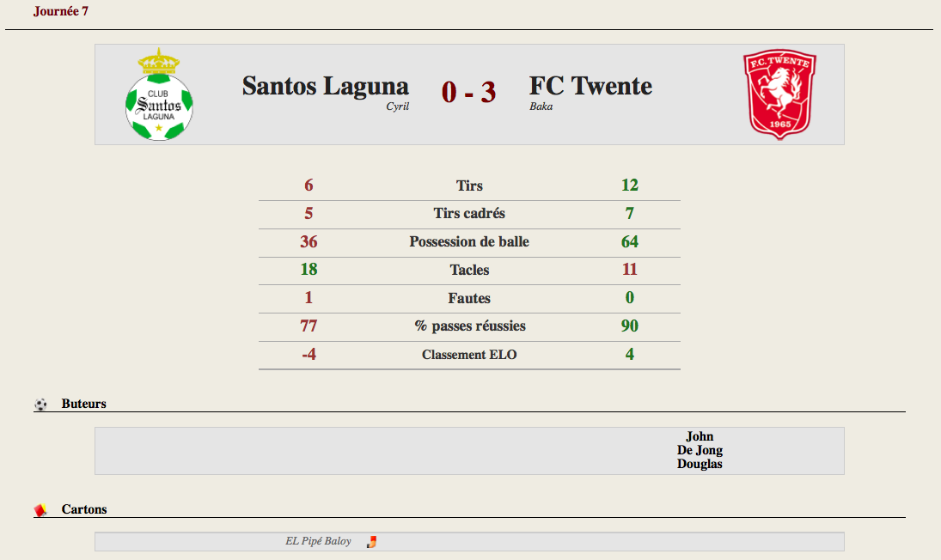Click the Tirs cadrés stat label
The height and width of the screenshot is (560, 941).
469,214
